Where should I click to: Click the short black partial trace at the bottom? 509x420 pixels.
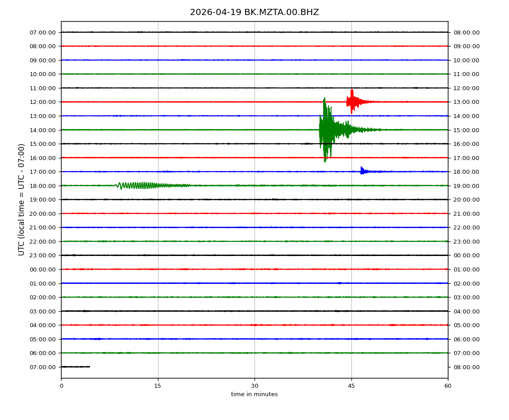click(75, 367)
